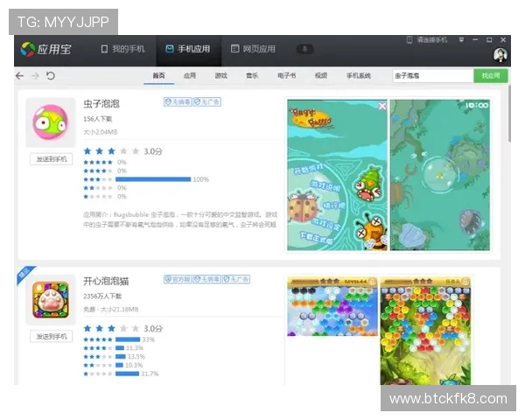Viewport: 525px width, 420px height.
Task: Open the 网页应用 tab
Action: [x=253, y=49]
